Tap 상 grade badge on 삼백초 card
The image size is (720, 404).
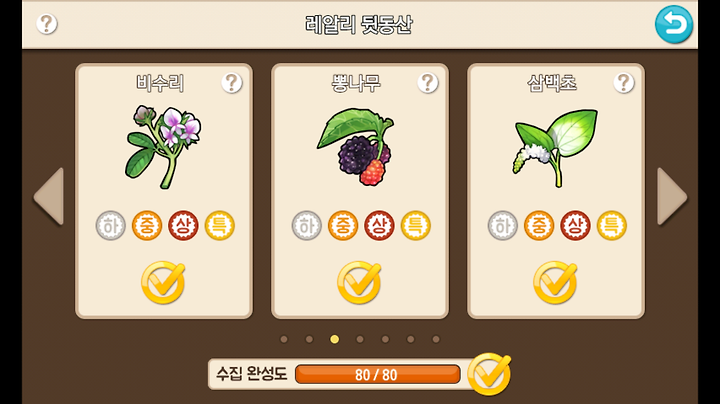tap(575, 225)
